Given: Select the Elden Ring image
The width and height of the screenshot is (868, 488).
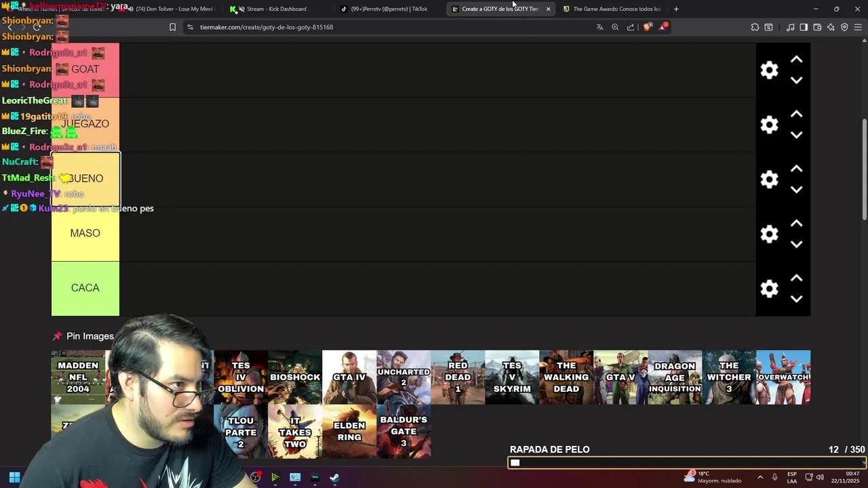Looking at the screenshot, I should [x=349, y=431].
